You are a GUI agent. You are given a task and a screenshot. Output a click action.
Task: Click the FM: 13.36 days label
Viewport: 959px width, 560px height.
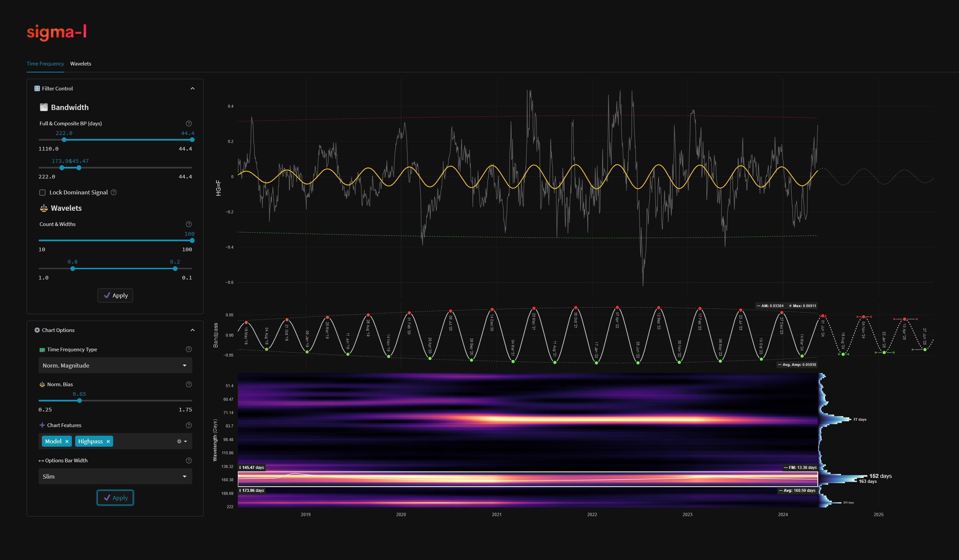[x=800, y=468]
